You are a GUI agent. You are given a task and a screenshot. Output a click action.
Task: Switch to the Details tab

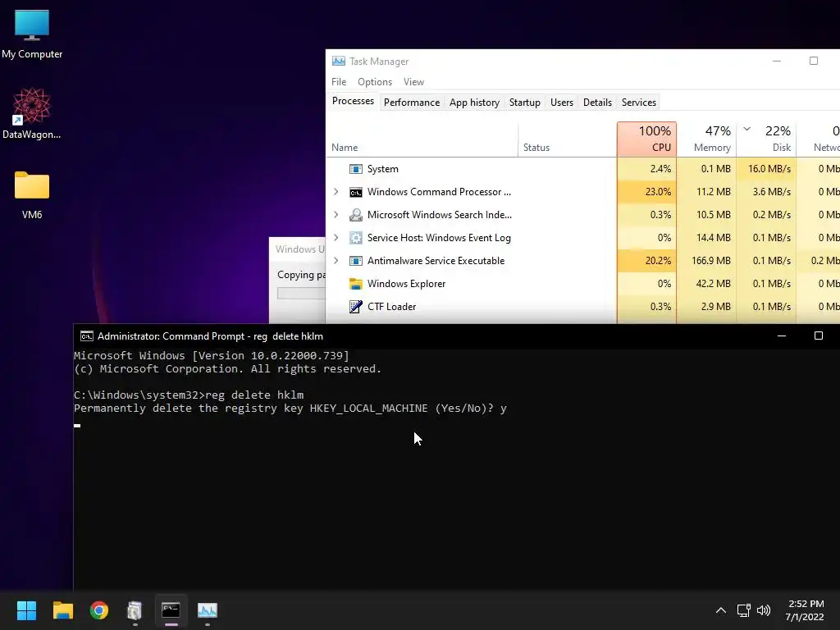tap(597, 103)
